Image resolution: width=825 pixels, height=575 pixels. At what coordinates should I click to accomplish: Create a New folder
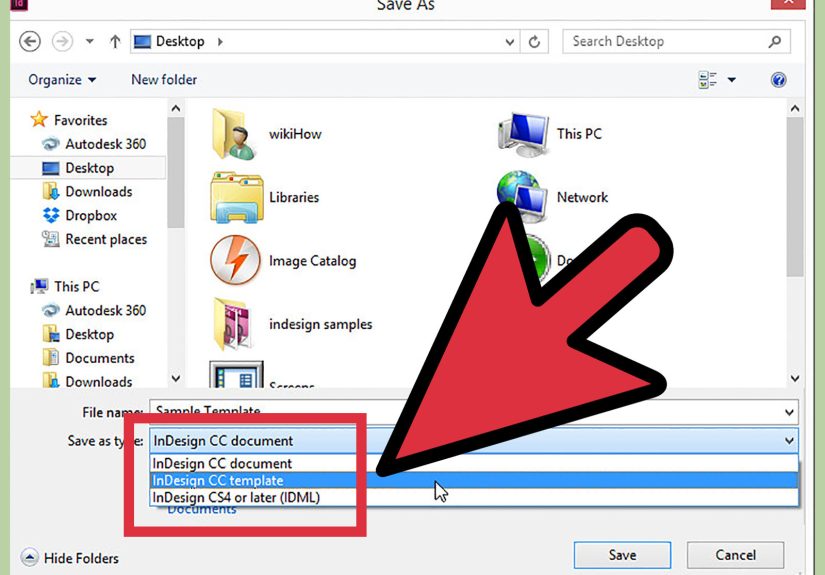pos(164,79)
